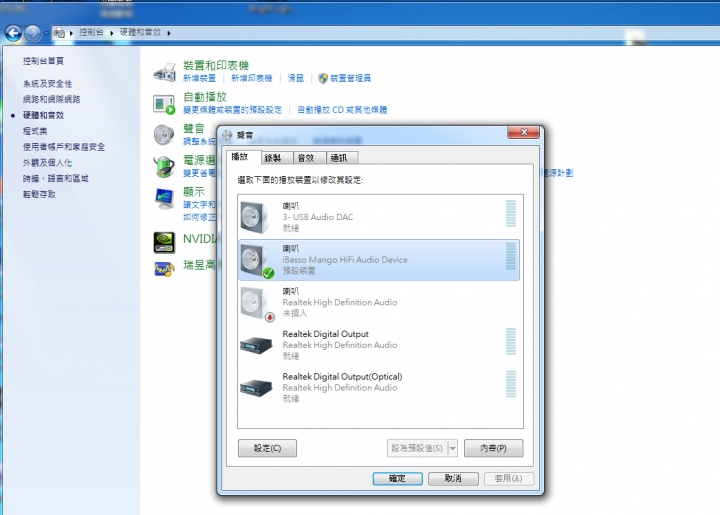Click the 新增裝置 link

199,78
